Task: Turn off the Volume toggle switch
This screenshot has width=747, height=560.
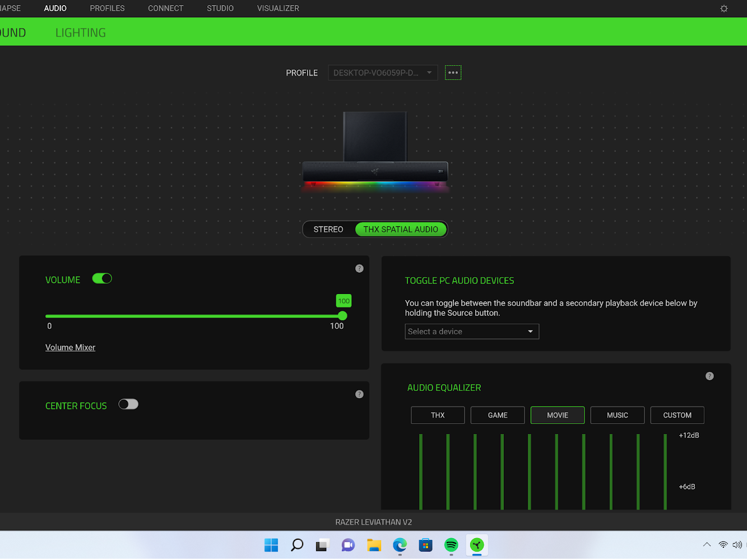Action: tap(102, 279)
